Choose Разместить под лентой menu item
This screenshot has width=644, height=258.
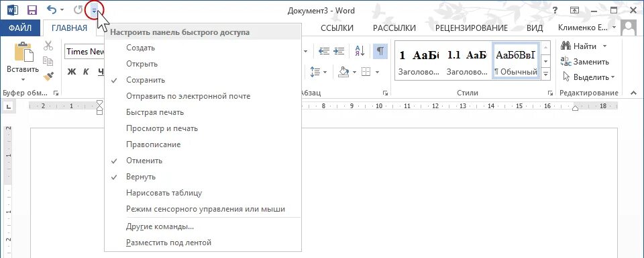click(x=203, y=243)
